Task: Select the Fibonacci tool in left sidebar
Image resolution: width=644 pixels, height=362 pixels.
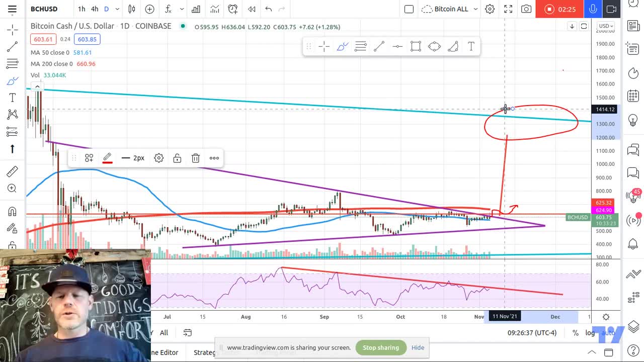Action: [x=13, y=64]
